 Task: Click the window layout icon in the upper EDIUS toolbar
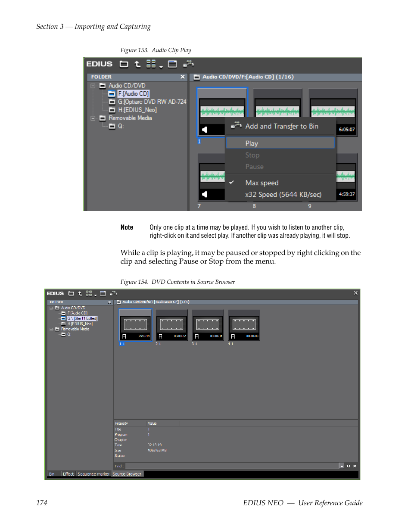[x=172, y=64]
